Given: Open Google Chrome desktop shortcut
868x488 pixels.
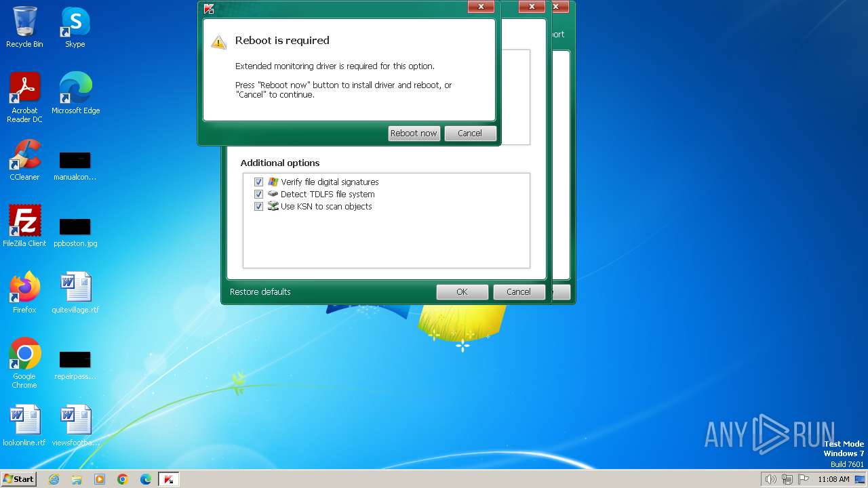Looking at the screenshot, I should click(x=24, y=363).
